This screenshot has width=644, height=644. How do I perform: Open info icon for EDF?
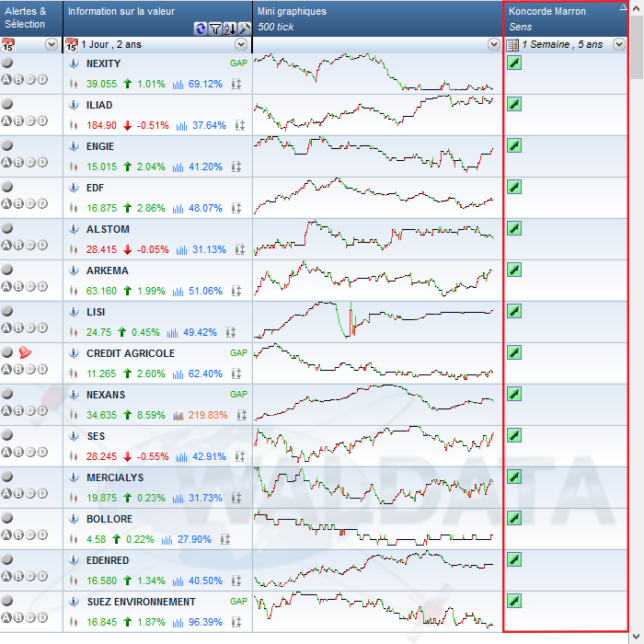tap(74, 188)
